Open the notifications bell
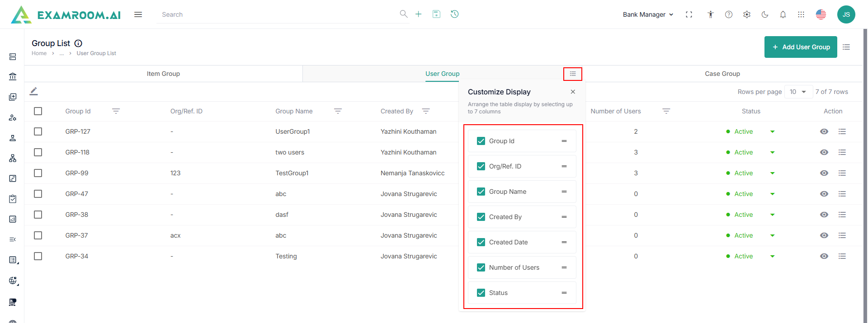Viewport: 868px width, 323px height. coord(783,14)
